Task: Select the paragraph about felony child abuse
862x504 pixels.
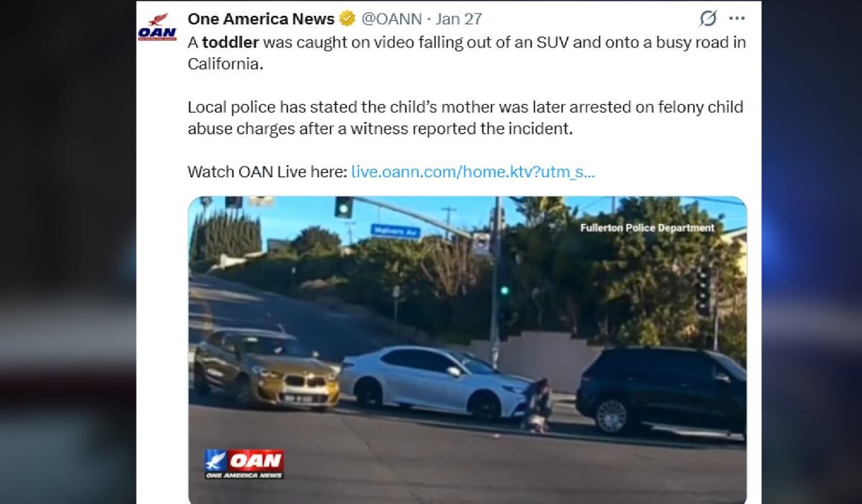Action: 465,119
